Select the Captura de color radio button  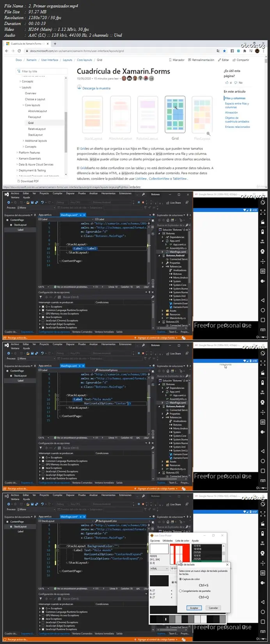click(180, 579)
